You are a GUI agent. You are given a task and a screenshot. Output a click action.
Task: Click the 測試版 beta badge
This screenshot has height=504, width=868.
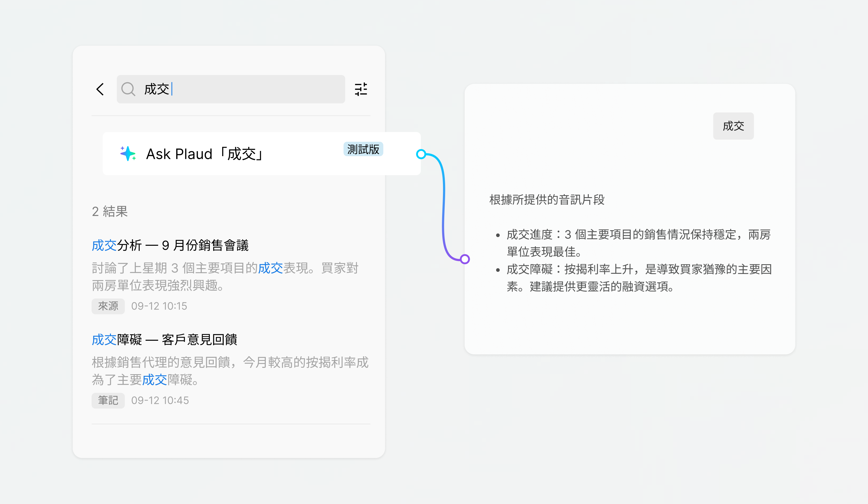click(x=363, y=149)
